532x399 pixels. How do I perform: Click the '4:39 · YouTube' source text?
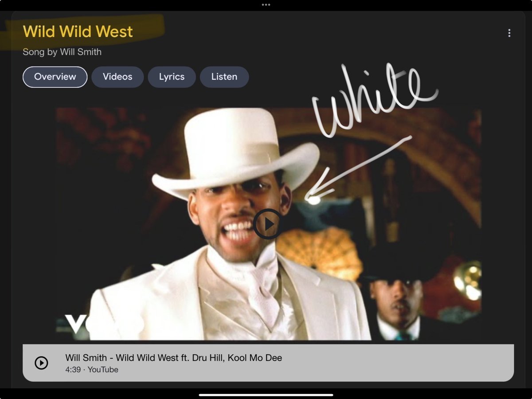pos(92,370)
